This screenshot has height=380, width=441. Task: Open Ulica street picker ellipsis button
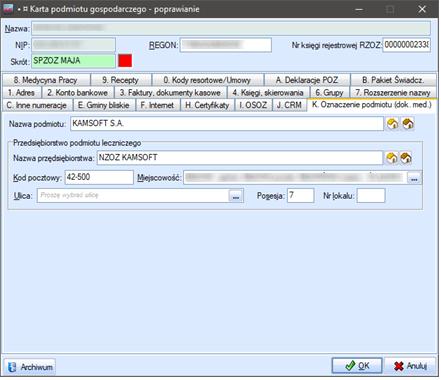point(236,196)
